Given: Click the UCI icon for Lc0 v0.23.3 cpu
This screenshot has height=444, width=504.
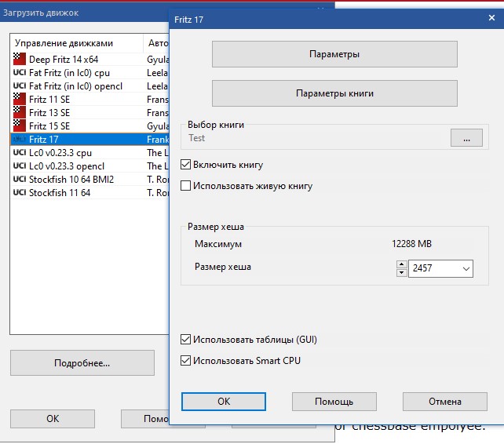Looking at the screenshot, I should (x=20, y=152).
